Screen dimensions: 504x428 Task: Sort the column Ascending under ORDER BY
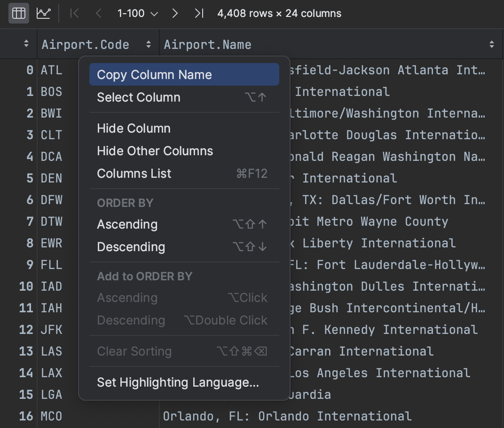point(127,224)
